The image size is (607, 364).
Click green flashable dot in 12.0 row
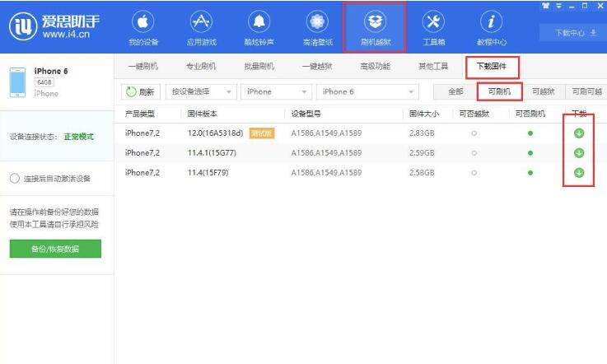pos(530,133)
